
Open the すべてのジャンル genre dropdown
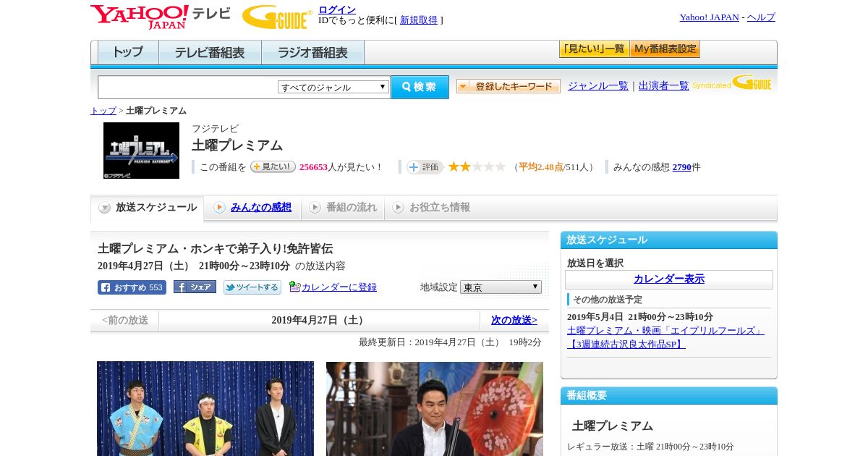pyautogui.click(x=333, y=87)
